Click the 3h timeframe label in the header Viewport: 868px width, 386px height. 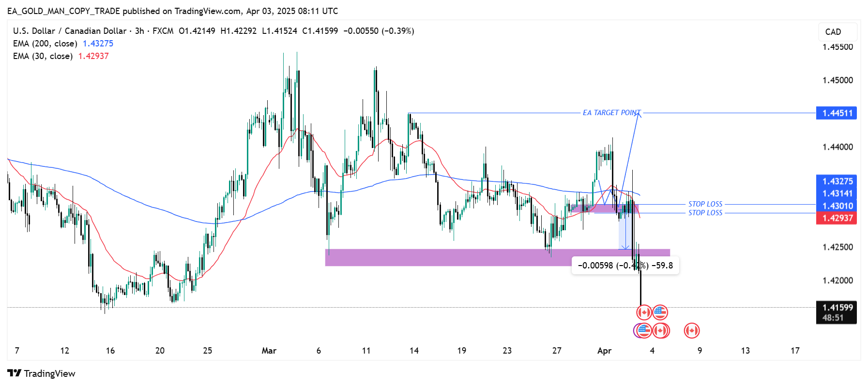point(139,31)
